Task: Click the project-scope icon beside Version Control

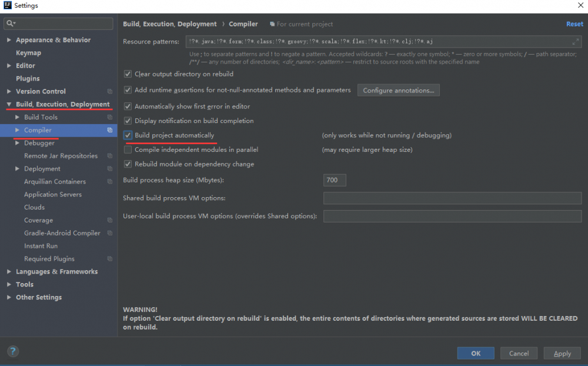Action: click(109, 91)
